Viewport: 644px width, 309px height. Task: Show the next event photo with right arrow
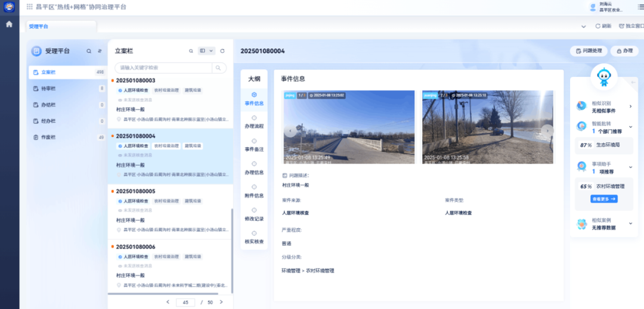click(547, 130)
